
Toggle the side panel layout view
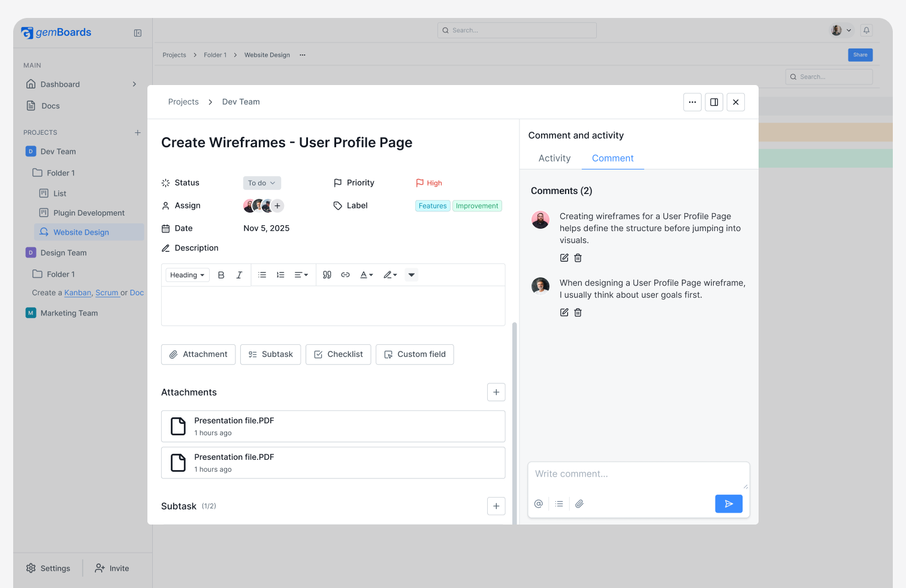[714, 102]
